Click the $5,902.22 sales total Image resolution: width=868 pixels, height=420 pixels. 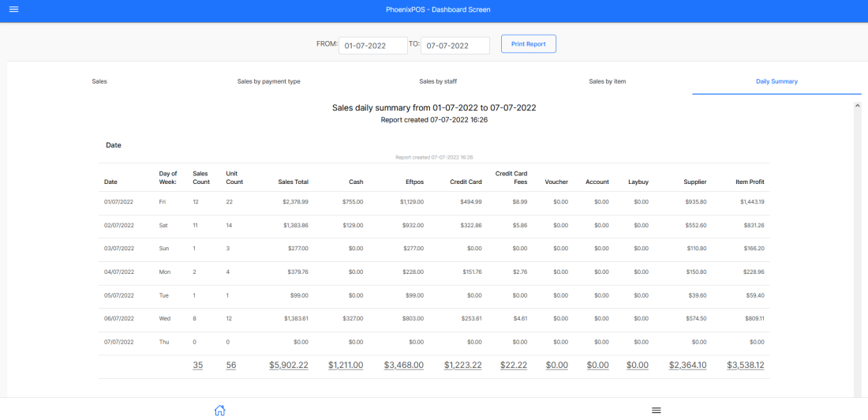(289, 365)
